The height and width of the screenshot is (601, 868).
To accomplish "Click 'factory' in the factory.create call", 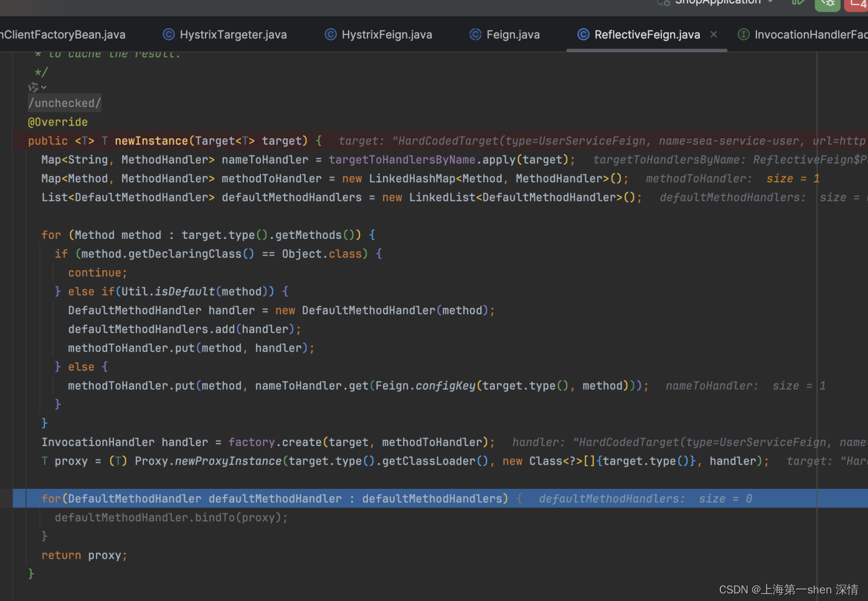I will [252, 442].
